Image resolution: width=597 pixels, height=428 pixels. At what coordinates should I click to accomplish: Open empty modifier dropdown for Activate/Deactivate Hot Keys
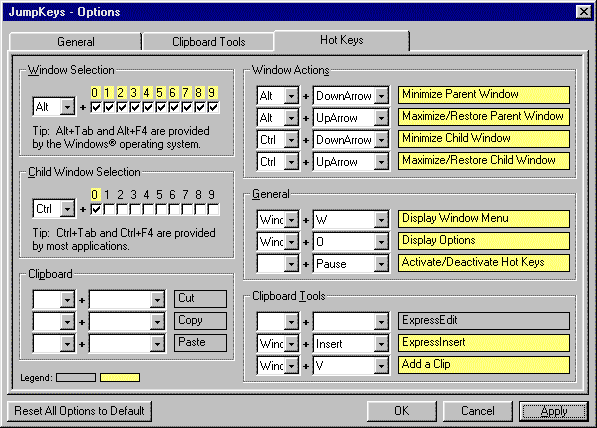click(x=291, y=264)
